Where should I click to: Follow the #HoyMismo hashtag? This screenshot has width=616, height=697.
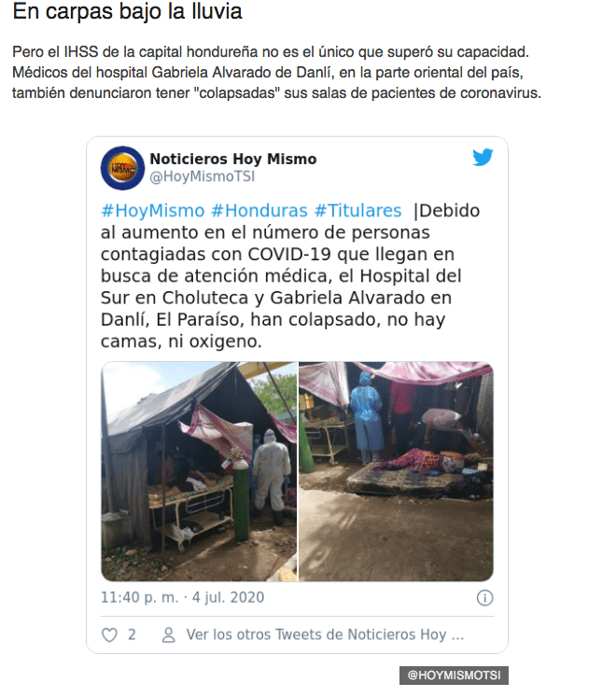coord(153,211)
